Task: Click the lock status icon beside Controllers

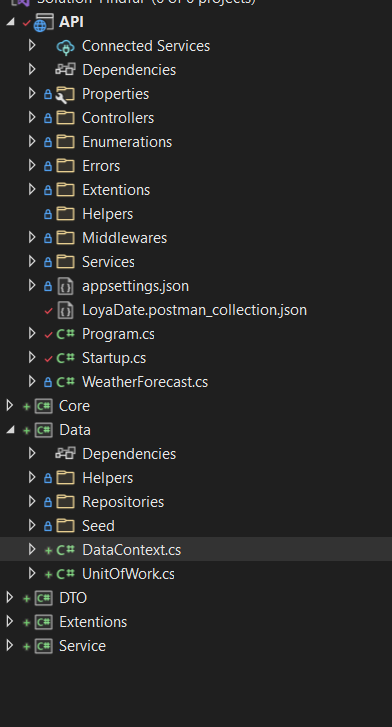Action: click(x=48, y=118)
